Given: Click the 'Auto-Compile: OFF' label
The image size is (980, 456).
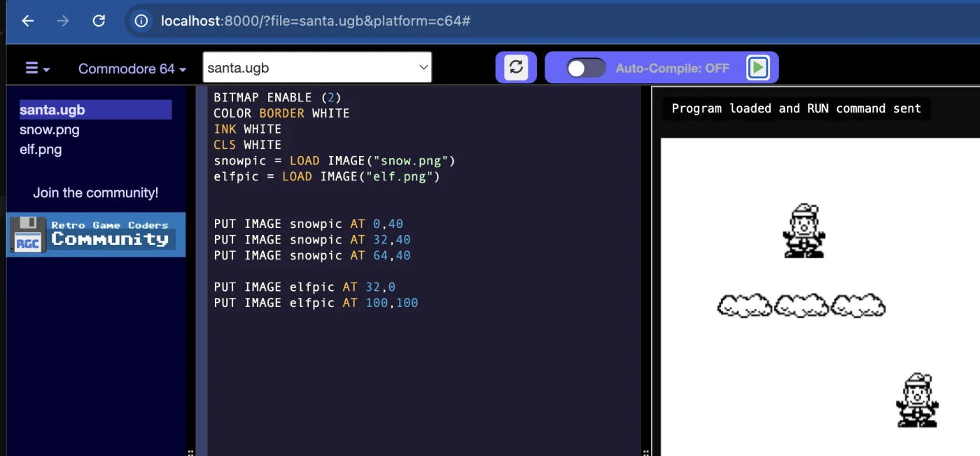Looking at the screenshot, I should click(673, 68).
